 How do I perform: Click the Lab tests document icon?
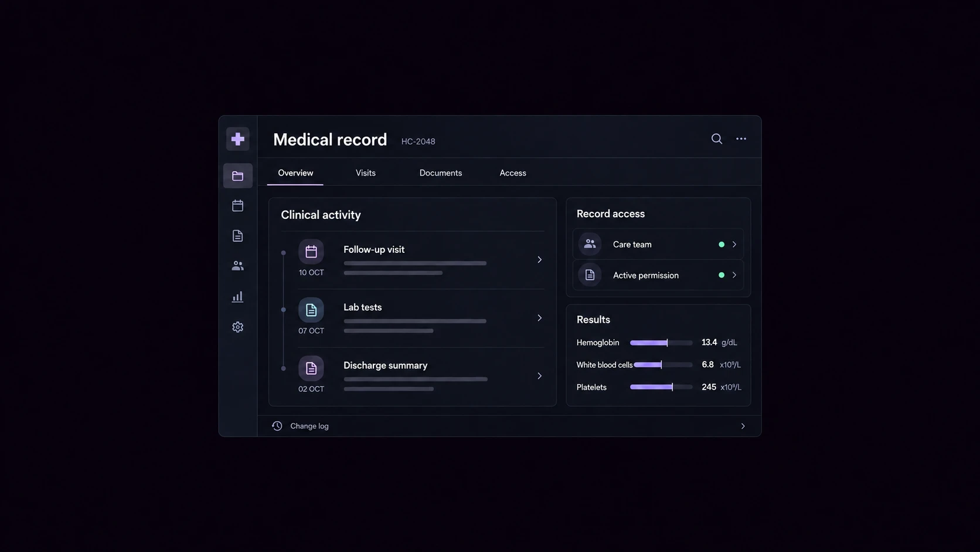coord(311,310)
